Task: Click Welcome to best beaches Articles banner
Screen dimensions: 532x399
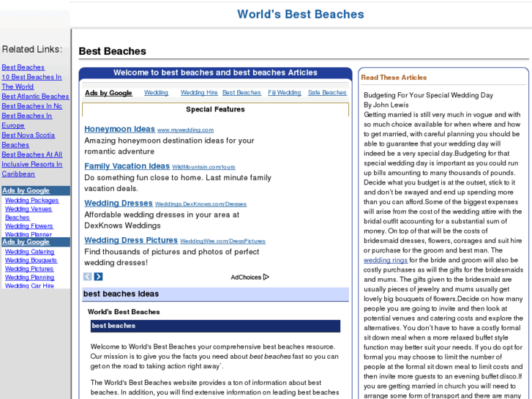Action: (215, 72)
